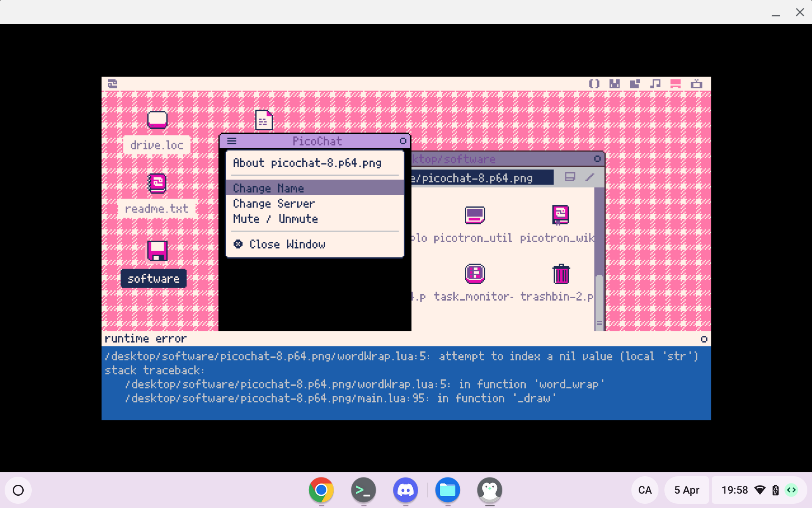The width and height of the screenshot is (812, 508).
Task: Click the drive.loc label
Action: [x=157, y=145]
